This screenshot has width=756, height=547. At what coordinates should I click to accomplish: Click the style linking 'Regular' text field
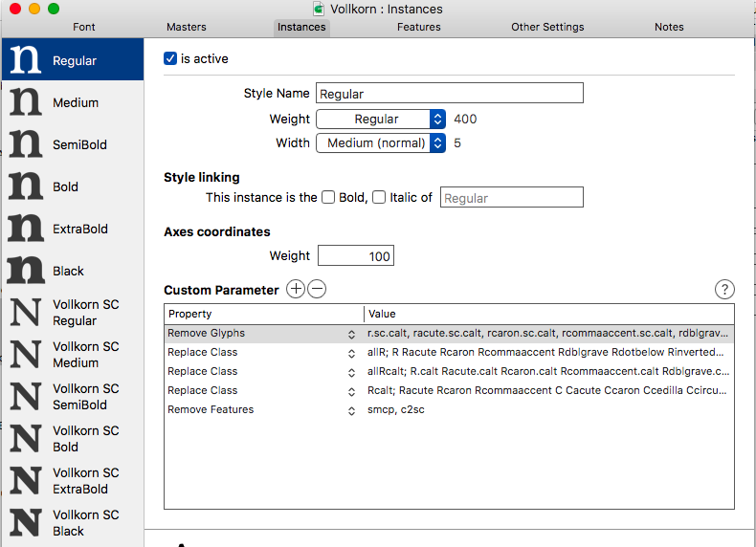coord(512,197)
